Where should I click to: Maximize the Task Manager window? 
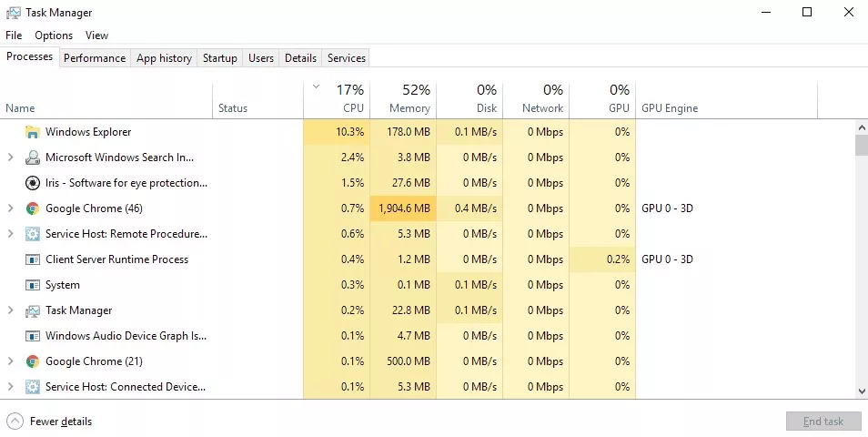[x=807, y=12]
